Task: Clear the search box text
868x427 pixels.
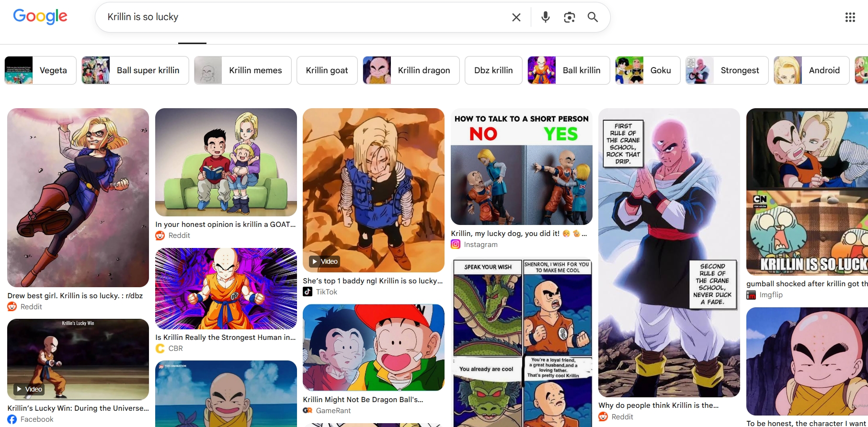Action: 516,17
